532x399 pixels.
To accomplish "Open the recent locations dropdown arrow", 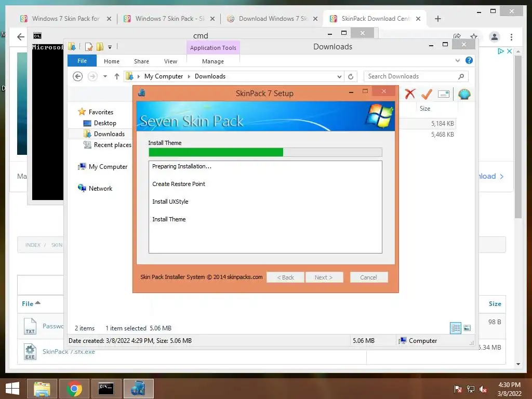I will [x=105, y=76].
